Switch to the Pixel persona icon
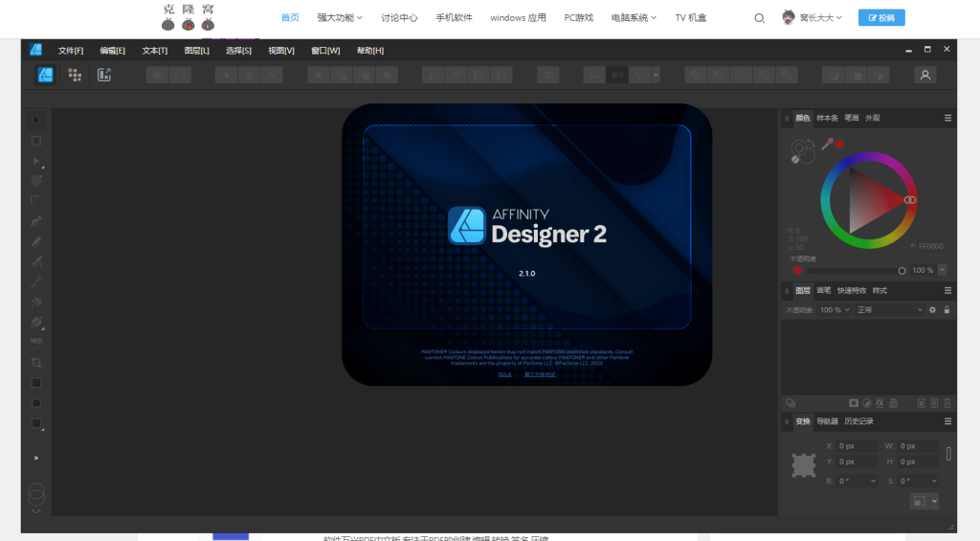The image size is (980, 541). coord(75,75)
